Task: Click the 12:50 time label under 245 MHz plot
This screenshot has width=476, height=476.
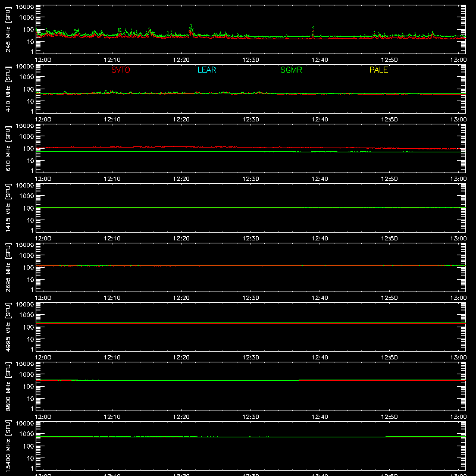Action: [389, 60]
